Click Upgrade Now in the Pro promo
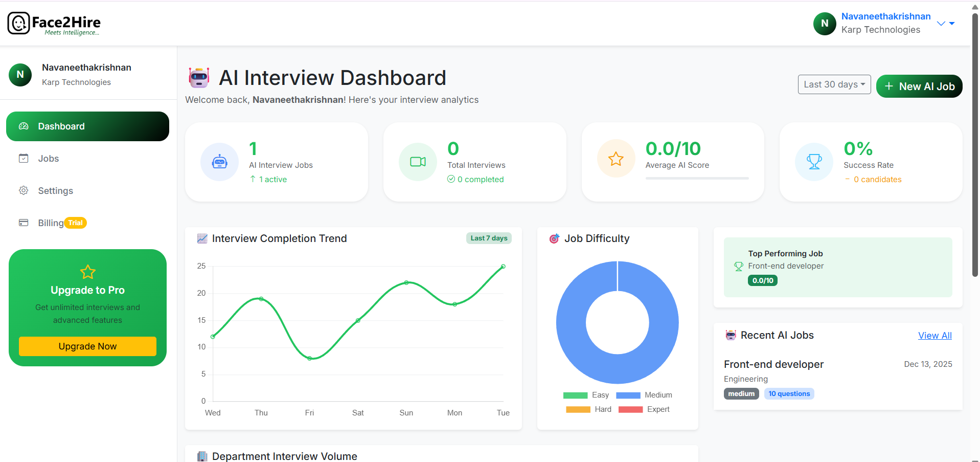 pos(87,346)
